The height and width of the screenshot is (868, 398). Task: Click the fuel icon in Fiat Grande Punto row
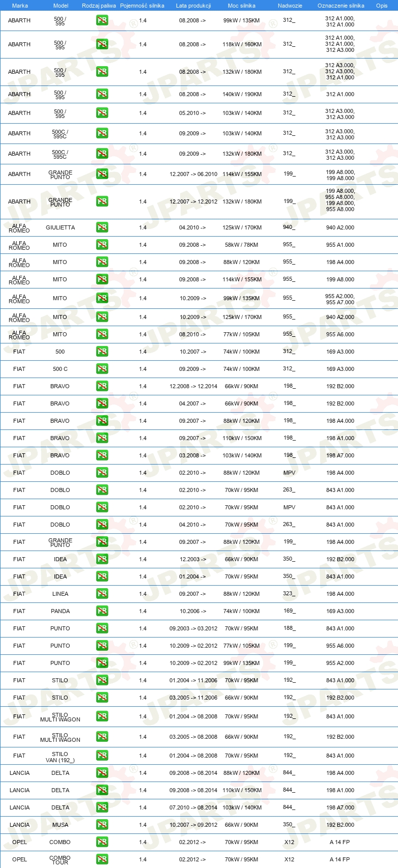(102, 542)
